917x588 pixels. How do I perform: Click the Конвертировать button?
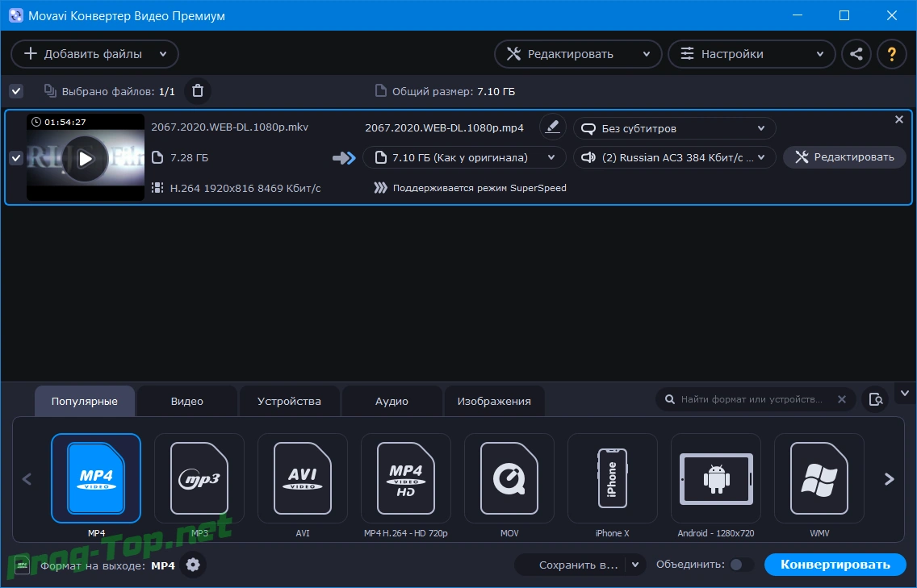835,565
